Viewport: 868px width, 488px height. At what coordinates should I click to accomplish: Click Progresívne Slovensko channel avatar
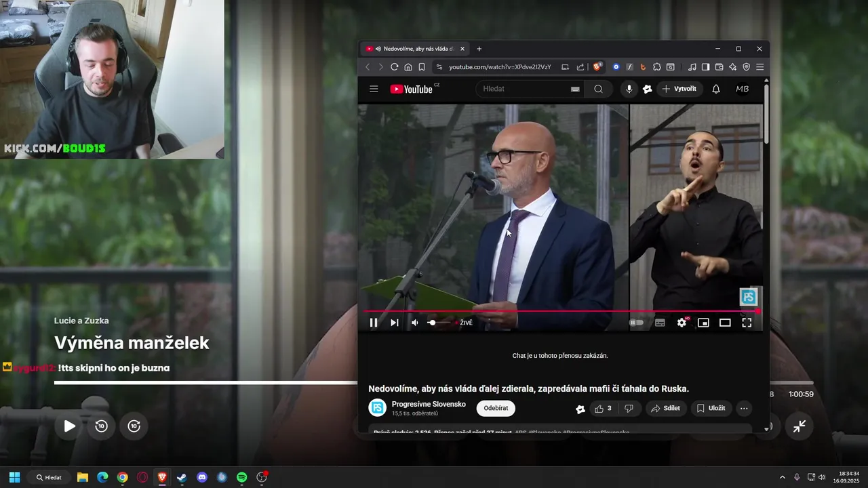378,408
